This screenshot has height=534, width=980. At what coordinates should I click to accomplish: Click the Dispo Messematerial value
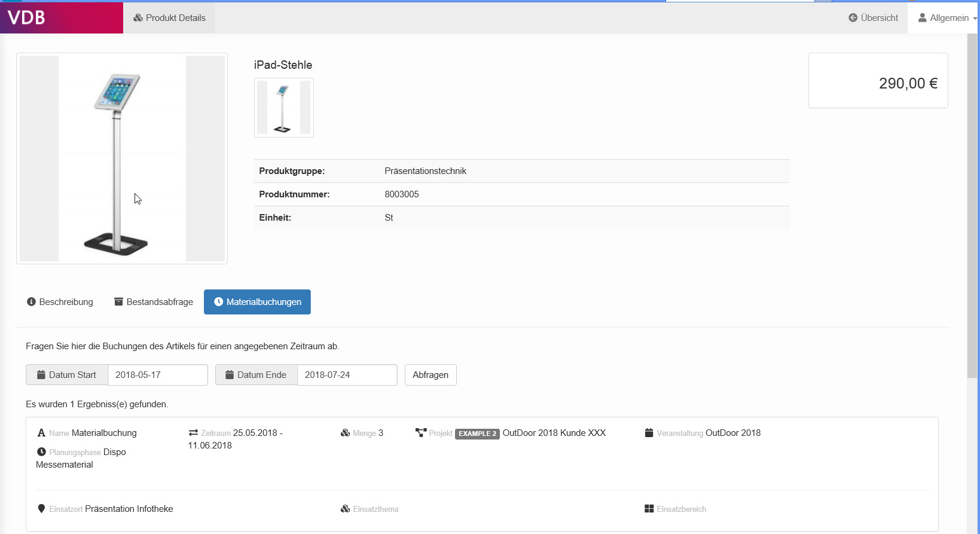coord(81,458)
